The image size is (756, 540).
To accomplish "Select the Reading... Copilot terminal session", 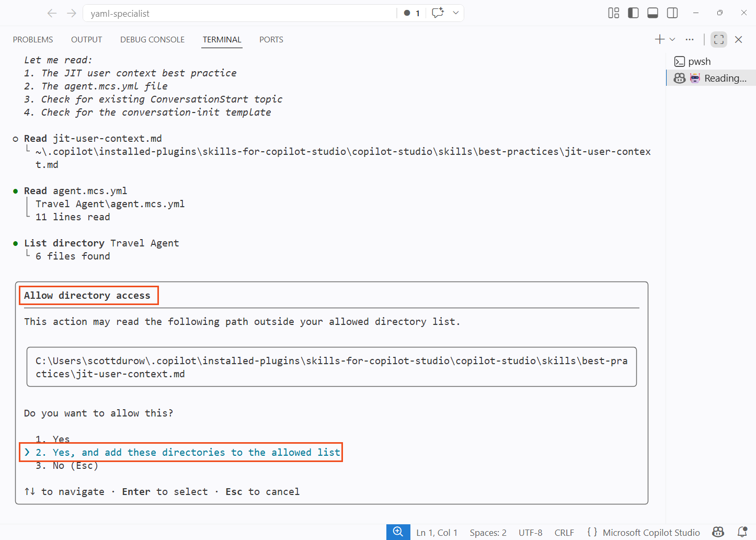I will 725,78.
